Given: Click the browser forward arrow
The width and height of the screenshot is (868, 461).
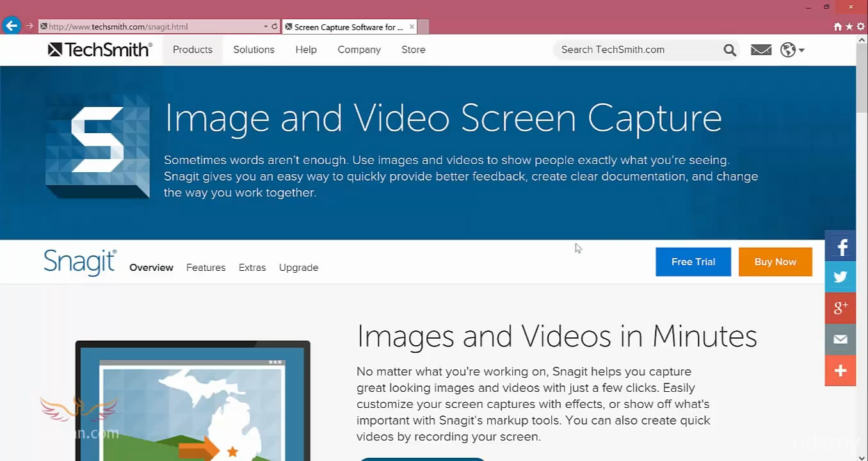Looking at the screenshot, I should [x=29, y=26].
